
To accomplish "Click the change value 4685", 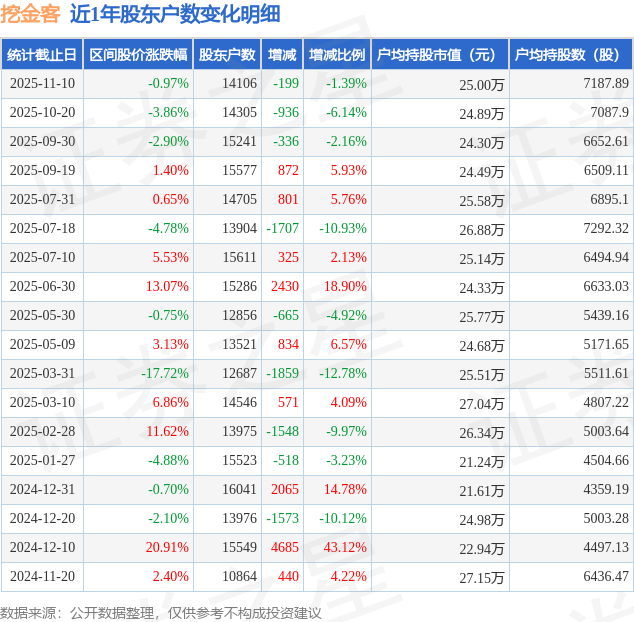I will point(285,547).
